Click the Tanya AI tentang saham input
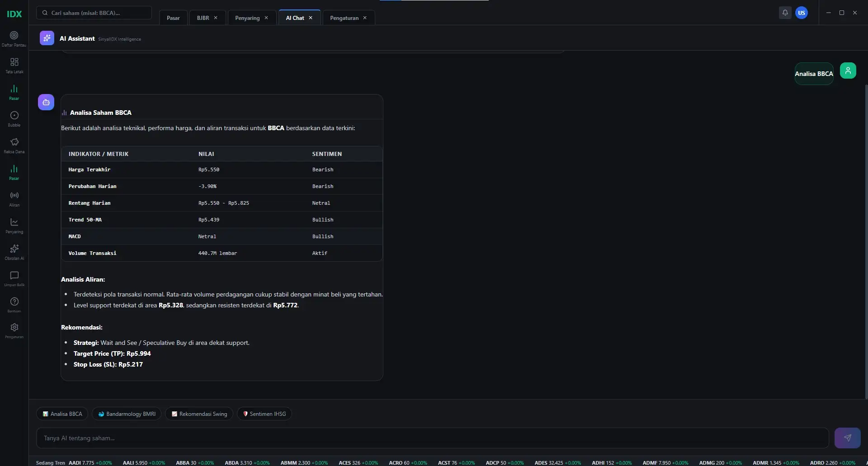The height and width of the screenshot is (466, 868). click(432, 438)
